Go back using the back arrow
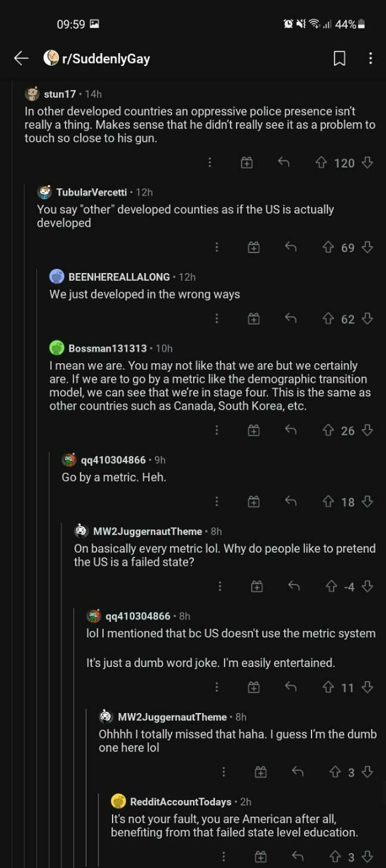The image size is (386, 868). pyautogui.click(x=21, y=58)
